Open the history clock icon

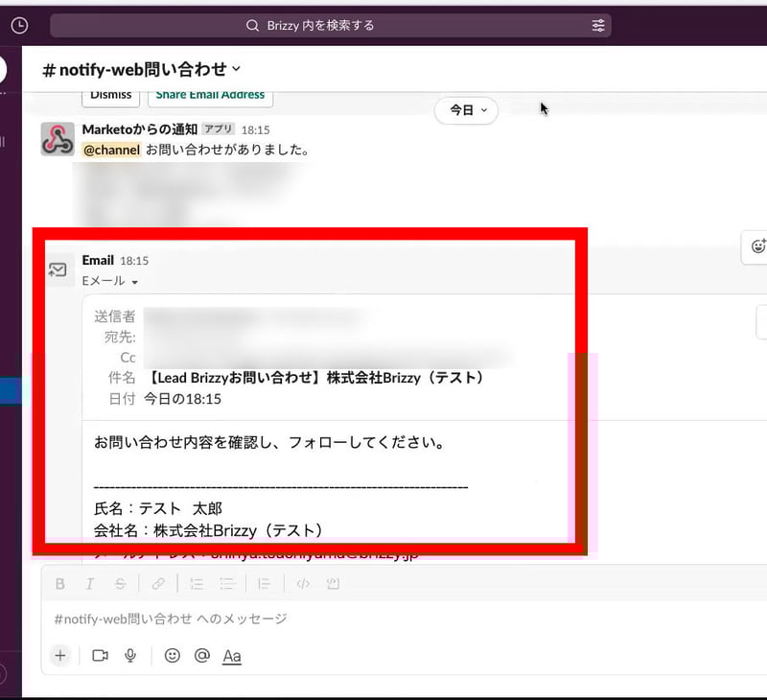(19, 26)
